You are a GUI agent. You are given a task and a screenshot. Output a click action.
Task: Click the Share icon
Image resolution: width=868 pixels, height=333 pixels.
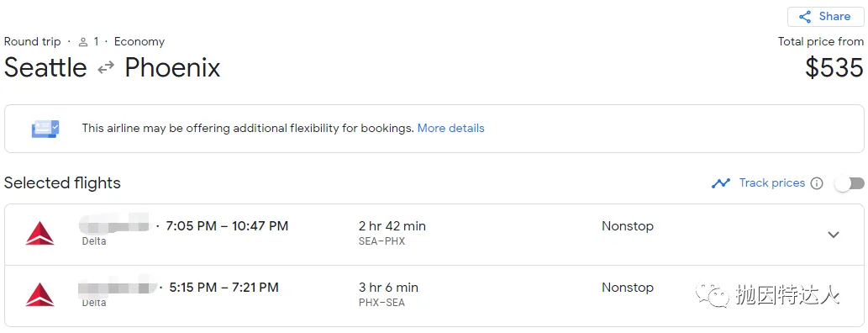tap(805, 17)
